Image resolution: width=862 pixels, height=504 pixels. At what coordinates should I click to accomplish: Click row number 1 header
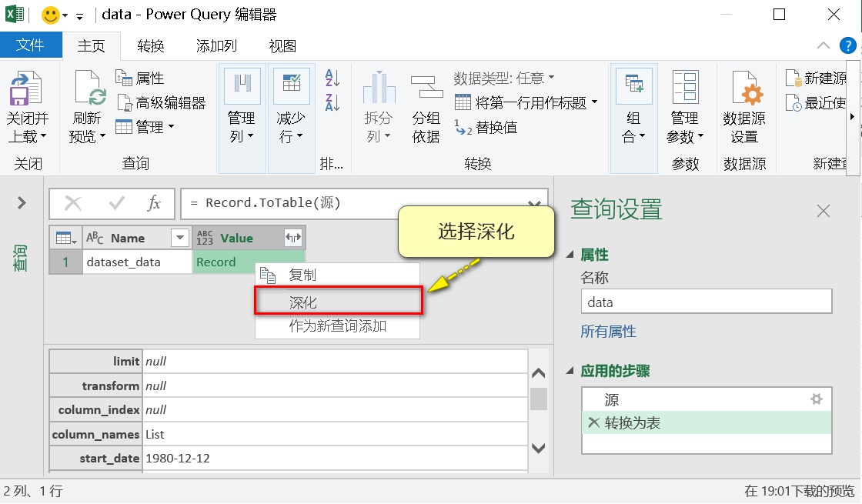coord(65,262)
